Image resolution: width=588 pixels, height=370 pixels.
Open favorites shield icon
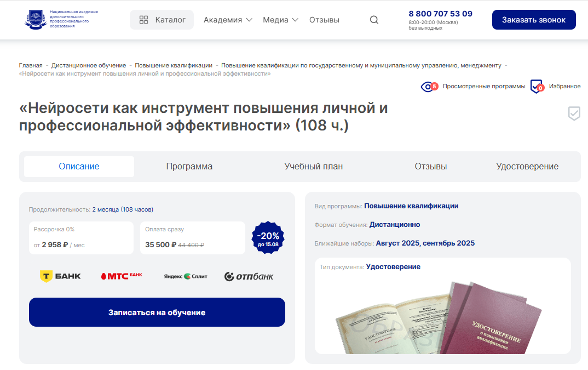(x=537, y=87)
